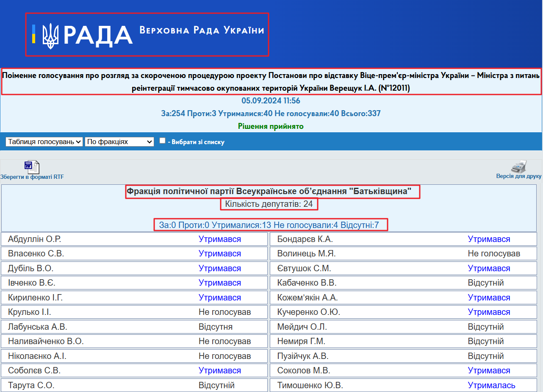Image resolution: width=543 pixels, height=392 pixels.
Task: Click deputy name 'Немиря Г.М.'
Action: (301, 342)
